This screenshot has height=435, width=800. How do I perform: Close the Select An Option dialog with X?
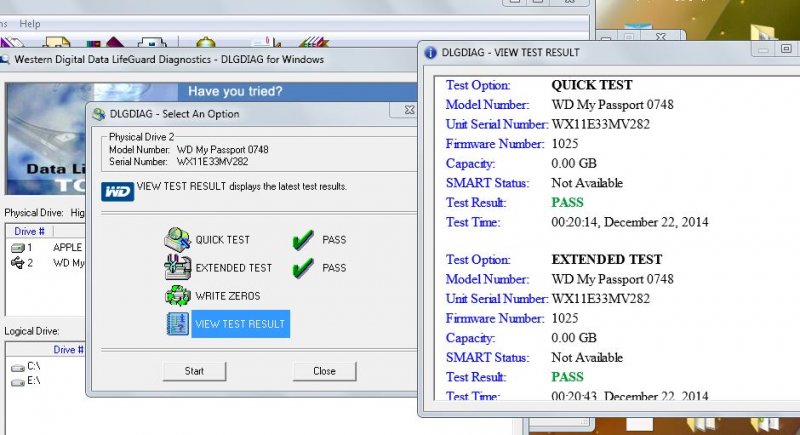(409, 110)
